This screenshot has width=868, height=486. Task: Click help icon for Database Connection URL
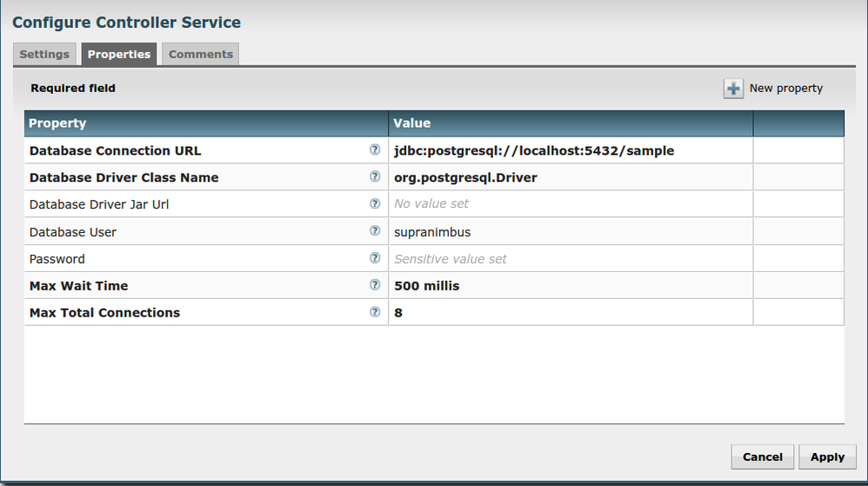pyautogui.click(x=375, y=150)
